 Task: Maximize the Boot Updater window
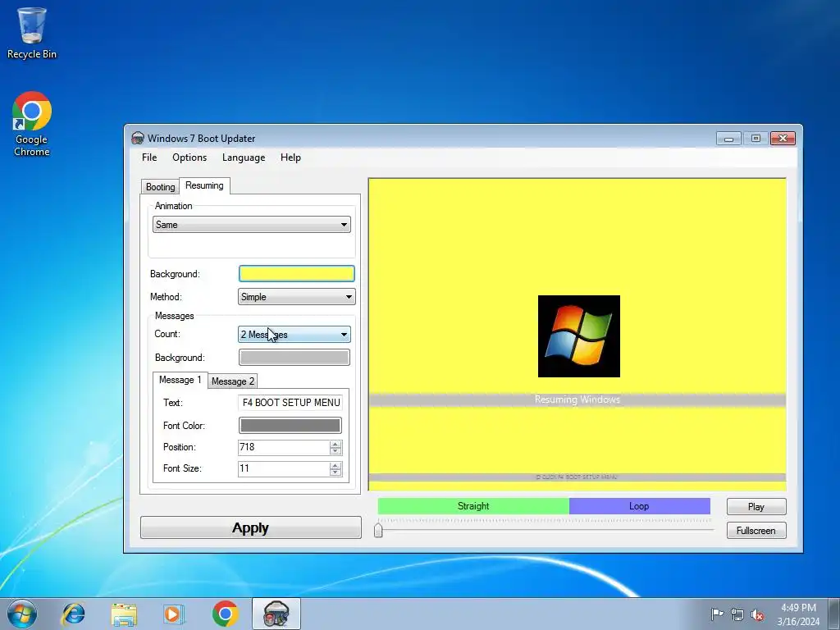pyautogui.click(x=756, y=139)
